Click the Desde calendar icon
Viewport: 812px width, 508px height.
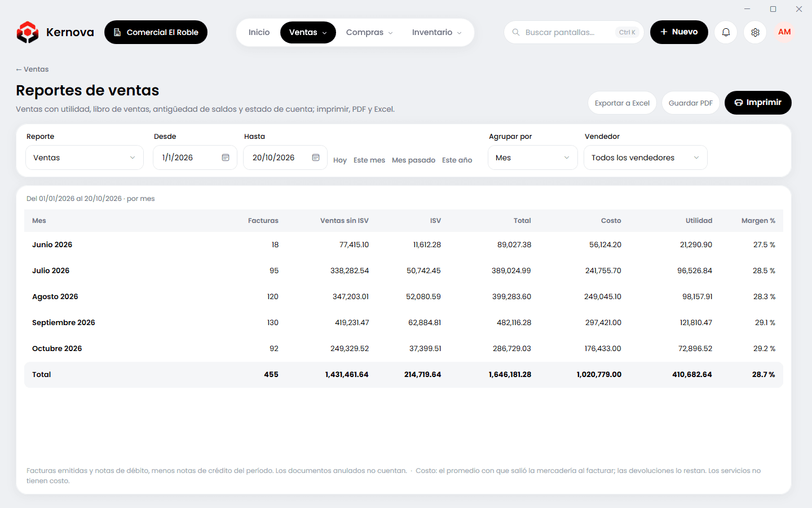(226, 157)
